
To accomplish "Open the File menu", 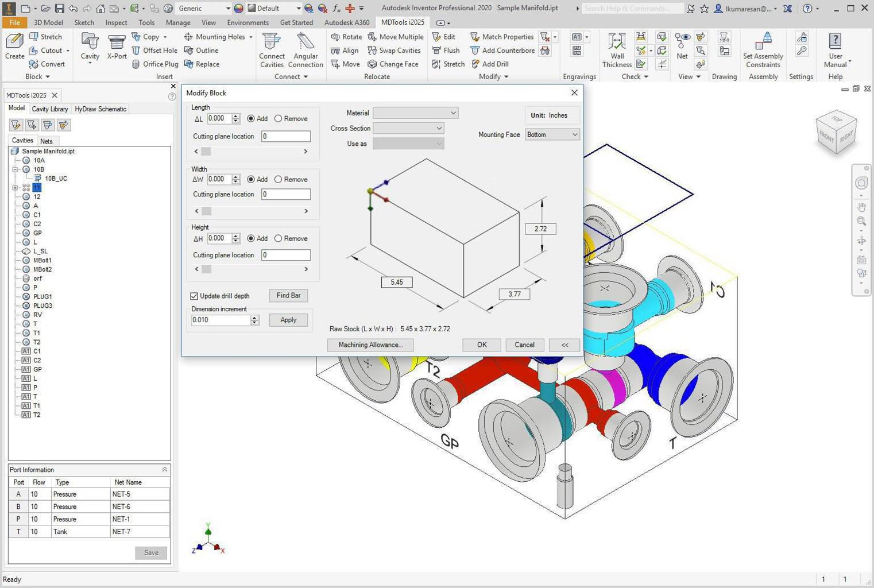I will pyautogui.click(x=14, y=22).
